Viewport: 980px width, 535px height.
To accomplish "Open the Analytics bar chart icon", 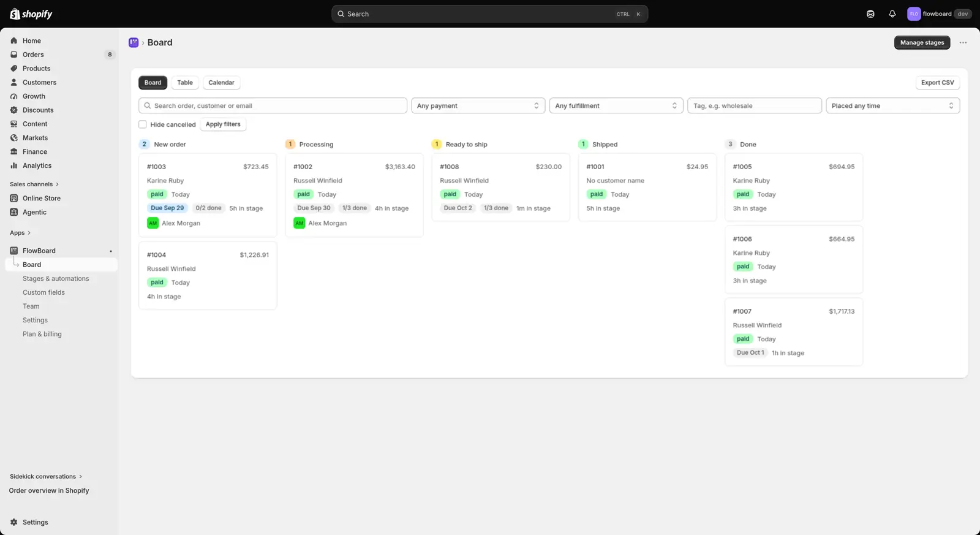I will pyautogui.click(x=14, y=165).
